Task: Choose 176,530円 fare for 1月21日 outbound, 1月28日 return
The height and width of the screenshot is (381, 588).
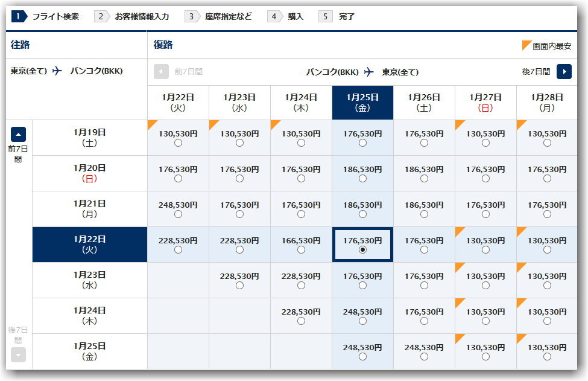Action: click(547, 214)
